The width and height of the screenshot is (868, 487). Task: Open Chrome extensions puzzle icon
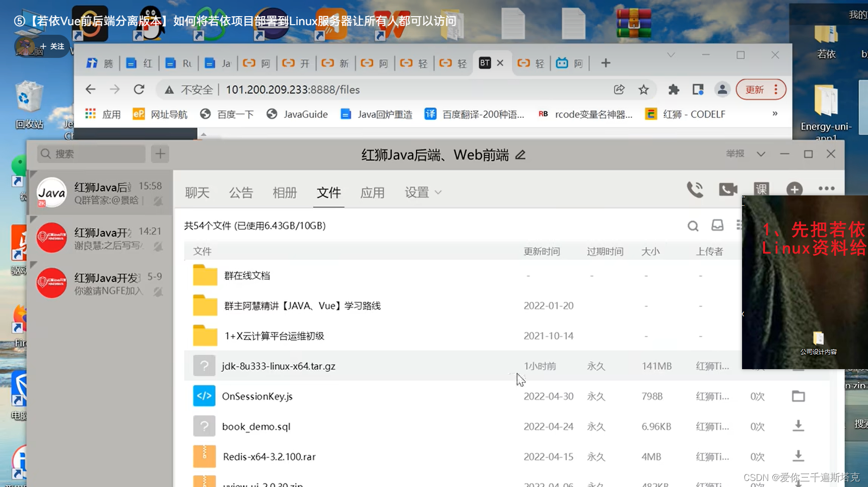coord(674,90)
